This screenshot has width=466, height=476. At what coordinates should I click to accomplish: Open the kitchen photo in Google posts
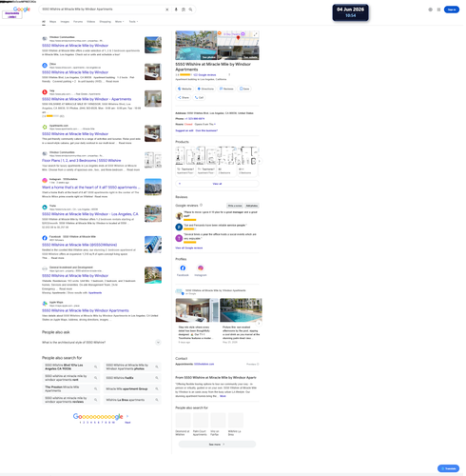tap(197, 310)
